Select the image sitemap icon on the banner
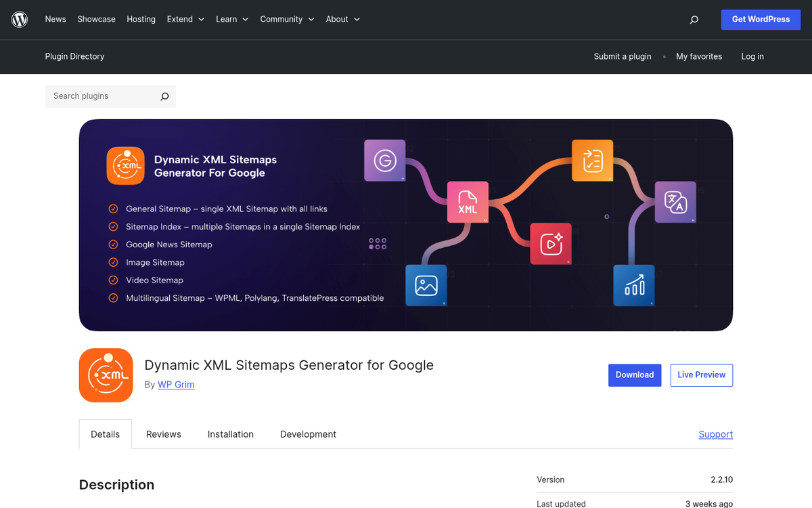This screenshot has height=508, width=812. 426,285
